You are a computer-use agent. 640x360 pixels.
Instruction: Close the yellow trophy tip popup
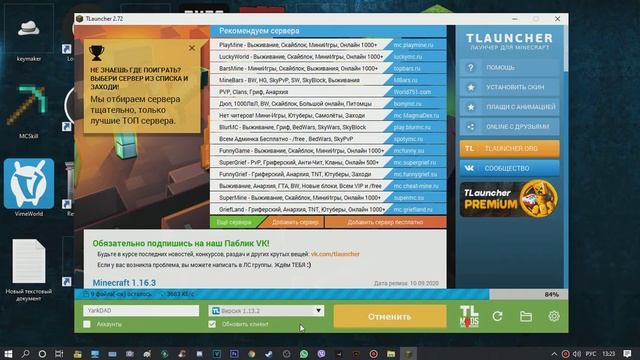(x=192, y=48)
